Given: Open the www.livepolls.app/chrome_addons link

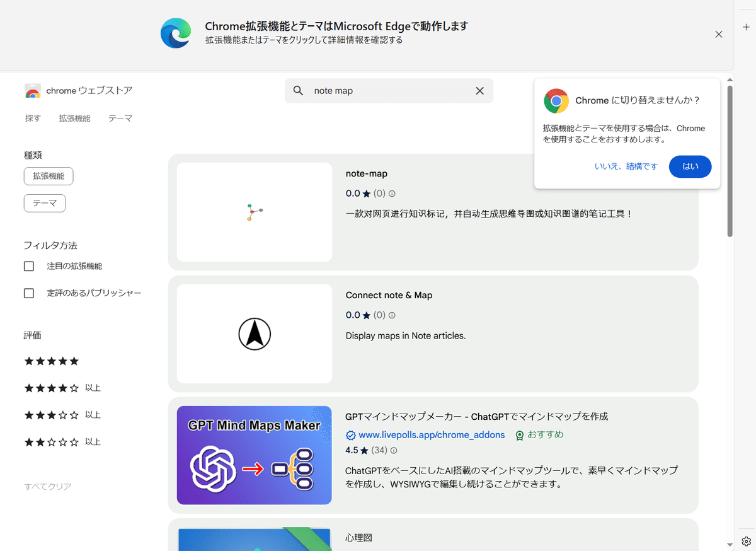Looking at the screenshot, I should click(432, 434).
